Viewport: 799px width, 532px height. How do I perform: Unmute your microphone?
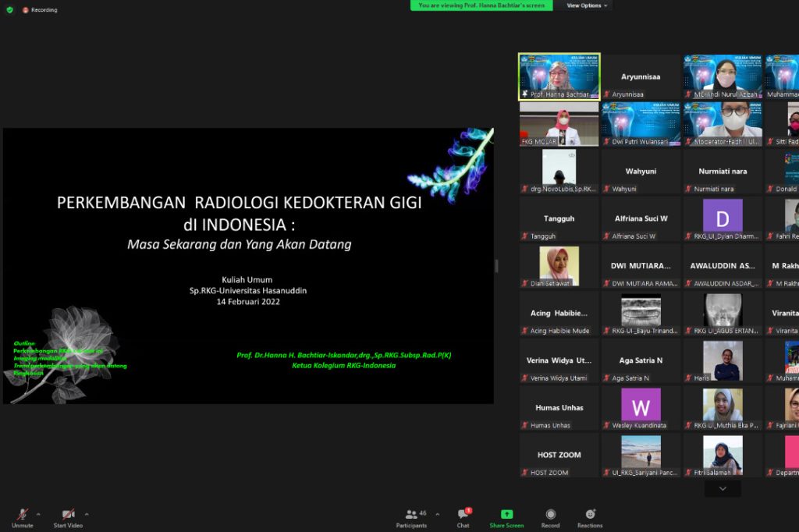21,516
